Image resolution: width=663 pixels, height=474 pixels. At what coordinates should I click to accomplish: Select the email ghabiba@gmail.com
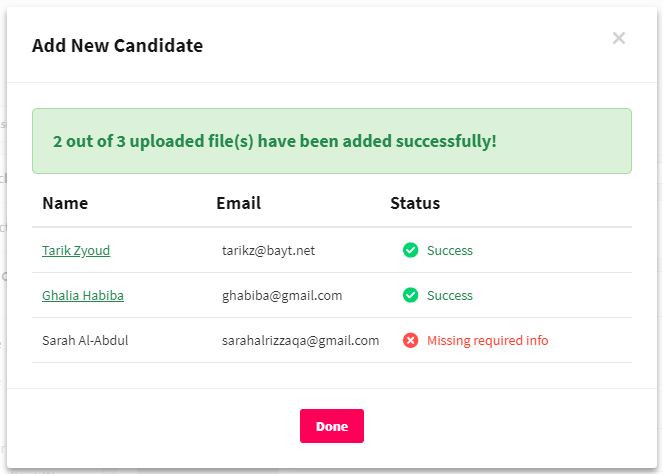pyautogui.click(x=282, y=295)
